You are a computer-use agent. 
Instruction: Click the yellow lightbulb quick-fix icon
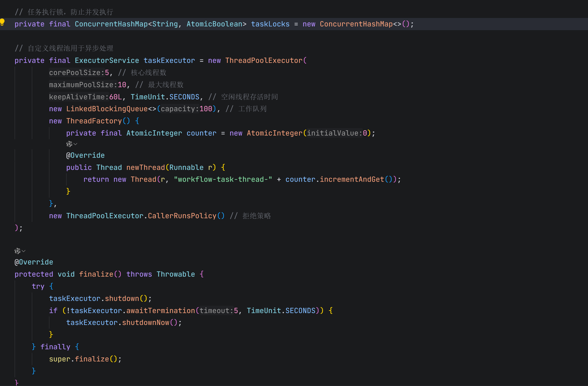(2, 22)
